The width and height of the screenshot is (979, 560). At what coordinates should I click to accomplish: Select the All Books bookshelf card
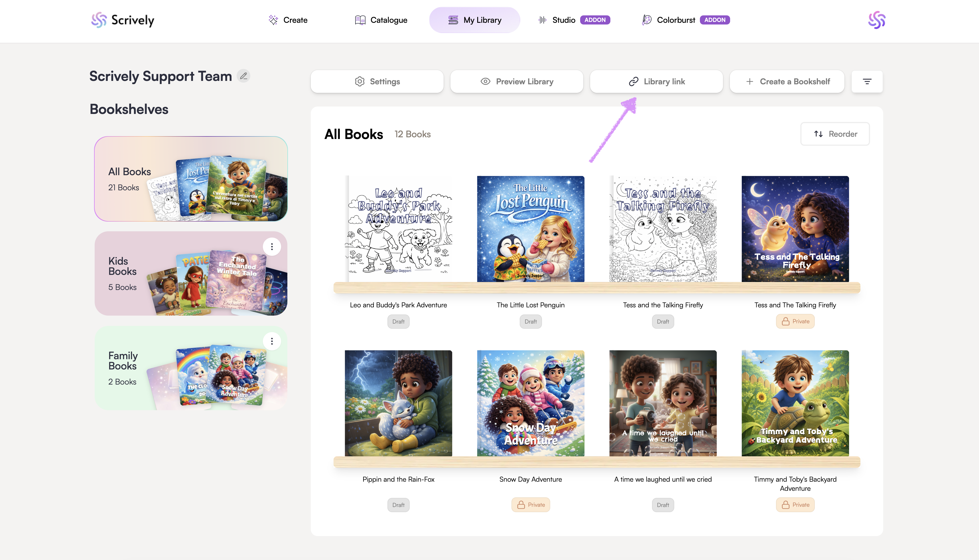(x=191, y=179)
